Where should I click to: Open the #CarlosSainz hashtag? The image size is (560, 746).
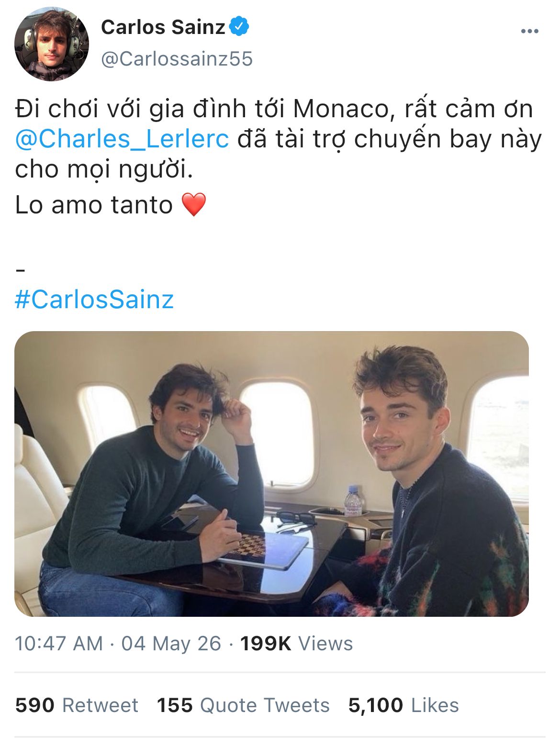[x=94, y=300]
